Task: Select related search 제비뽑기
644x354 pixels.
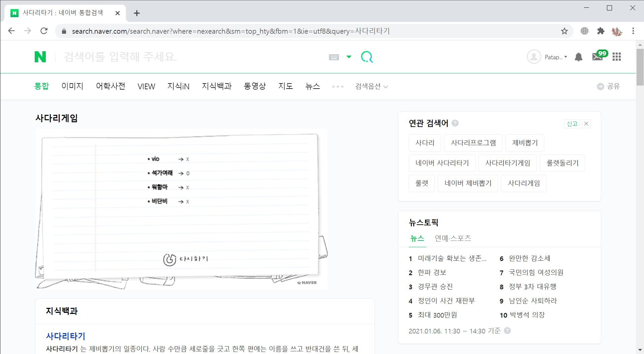Action: [525, 143]
